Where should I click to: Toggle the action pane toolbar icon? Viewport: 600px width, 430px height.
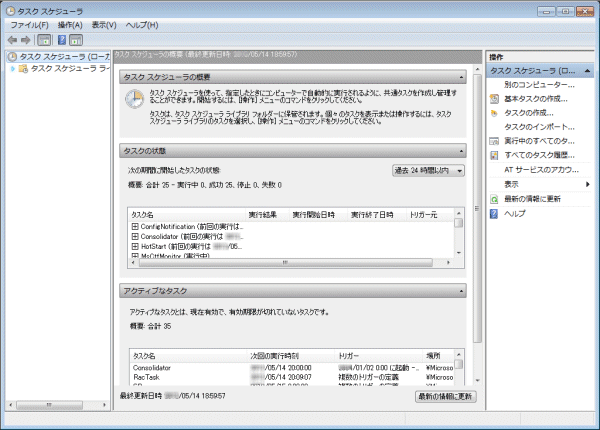click(76, 39)
